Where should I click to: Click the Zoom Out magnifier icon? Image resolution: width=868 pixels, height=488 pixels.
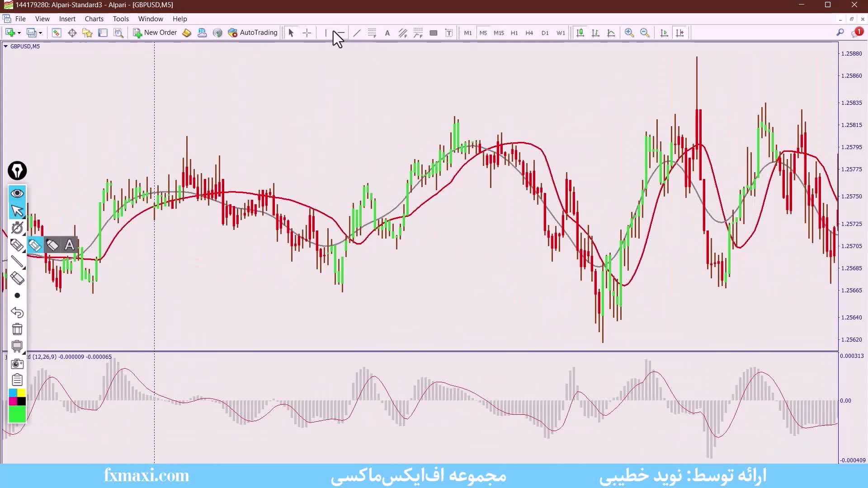click(645, 33)
